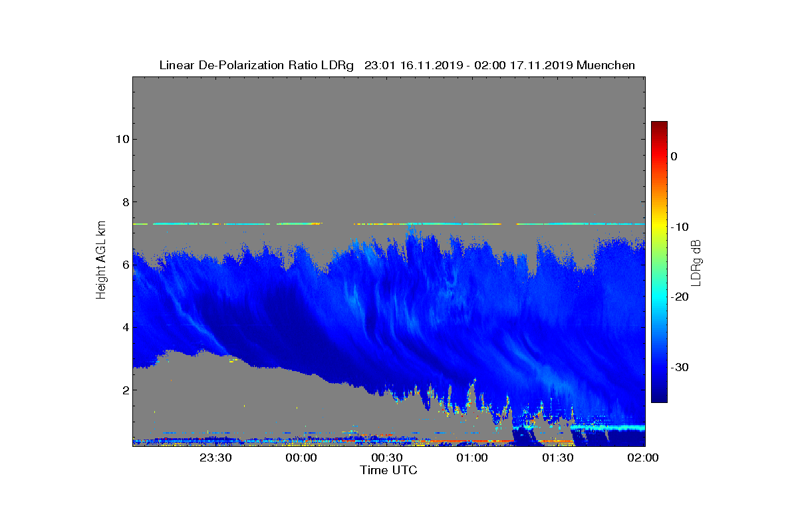Click the 00:00 time tick label

pyautogui.click(x=301, y=458)
